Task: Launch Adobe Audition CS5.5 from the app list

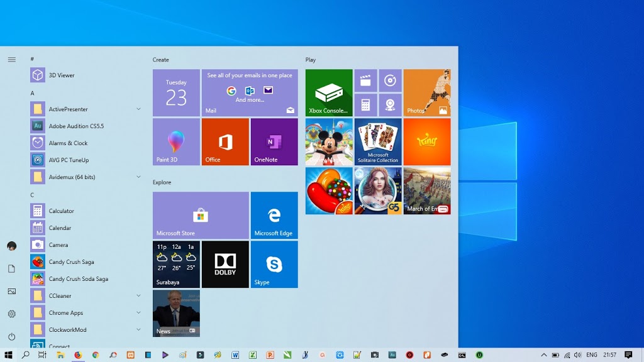Action: pos(85,126)
